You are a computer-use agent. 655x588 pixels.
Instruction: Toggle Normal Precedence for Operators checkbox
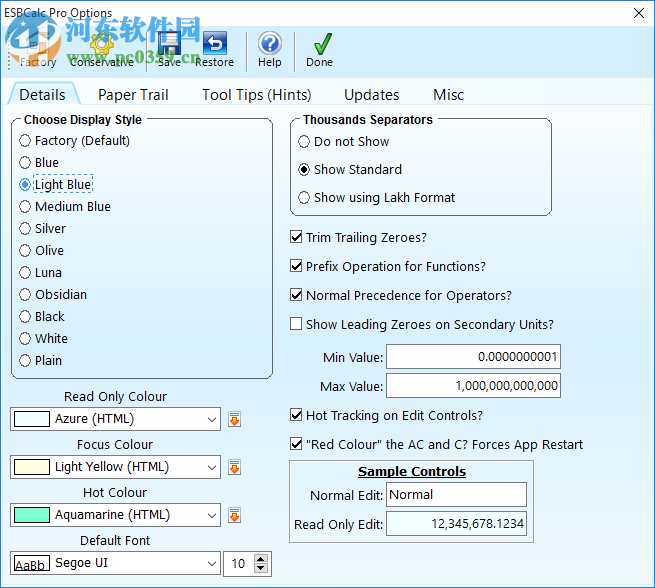[x=296, y=295]
